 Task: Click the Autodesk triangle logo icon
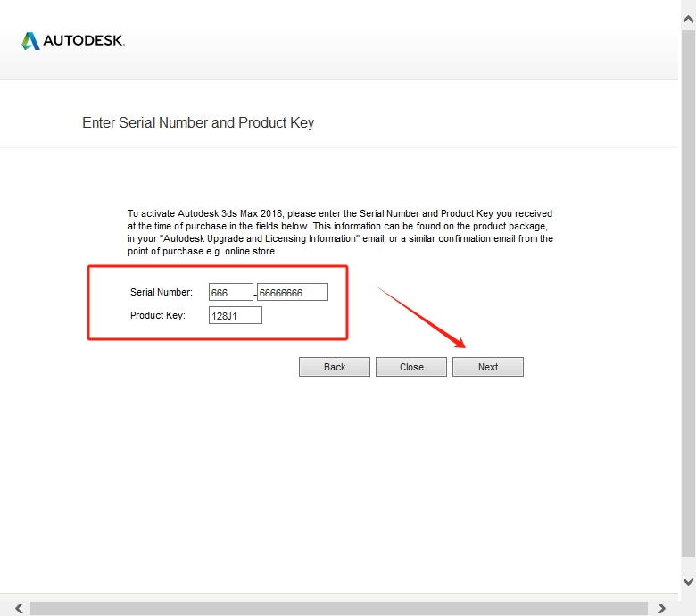[x=30, y=41]
